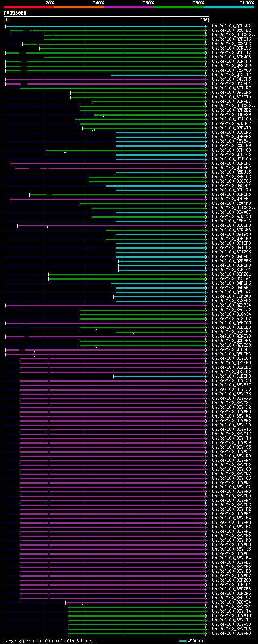The width and height of the screenshot is (258, 644).
Task: Select the UniRef100_C5XXQ3 label
Action: tap(231, 70)
